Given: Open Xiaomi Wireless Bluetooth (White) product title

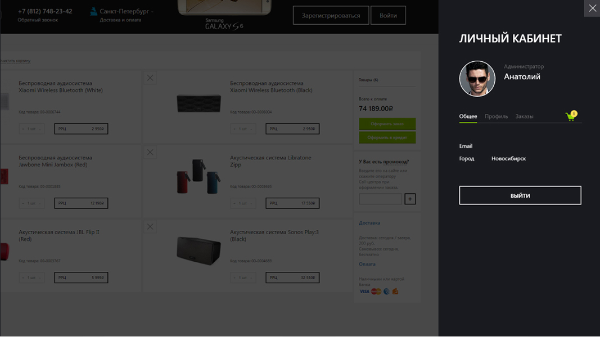Looking at the screenshot, I should click(x=61, y=87).
